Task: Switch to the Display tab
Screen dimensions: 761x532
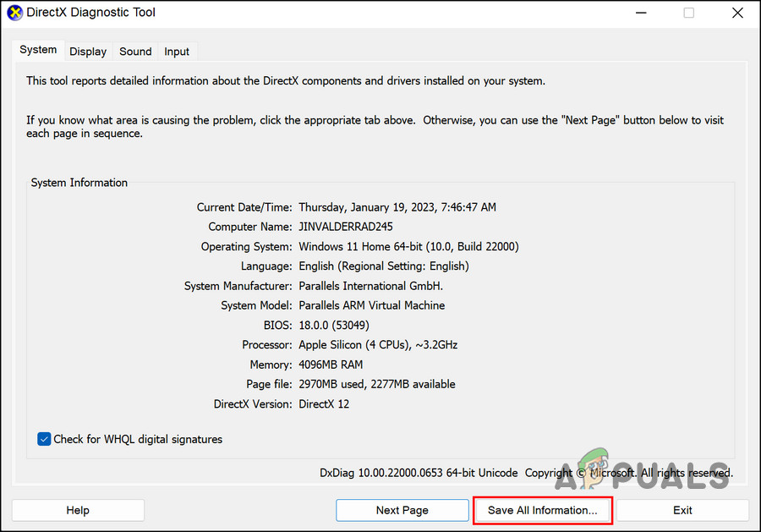Action: 88,51
